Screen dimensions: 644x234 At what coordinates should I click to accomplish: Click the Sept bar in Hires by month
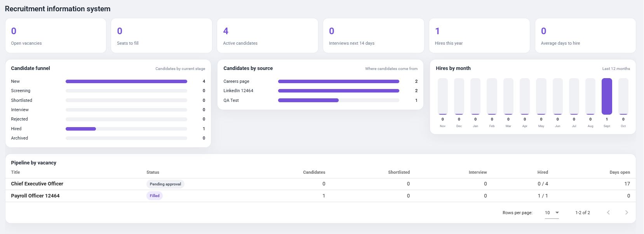pyautogui.click(x=607, y=96)
